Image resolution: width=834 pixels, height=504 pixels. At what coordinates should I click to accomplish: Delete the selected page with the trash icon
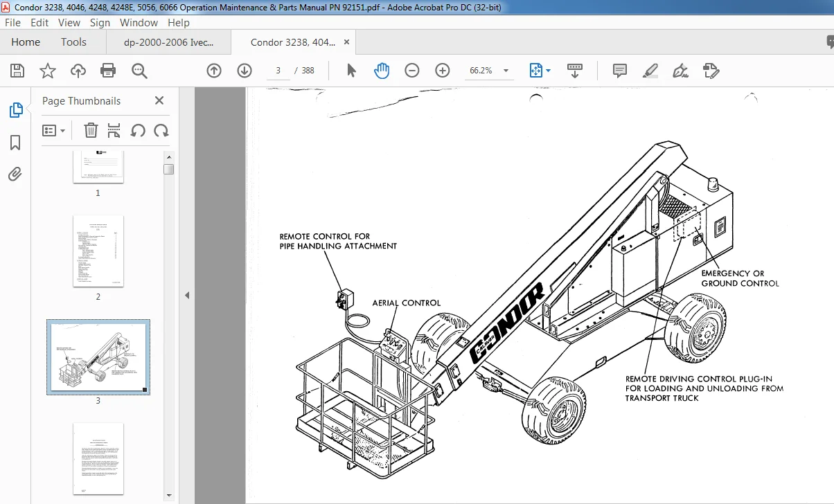tap(91, 130)
